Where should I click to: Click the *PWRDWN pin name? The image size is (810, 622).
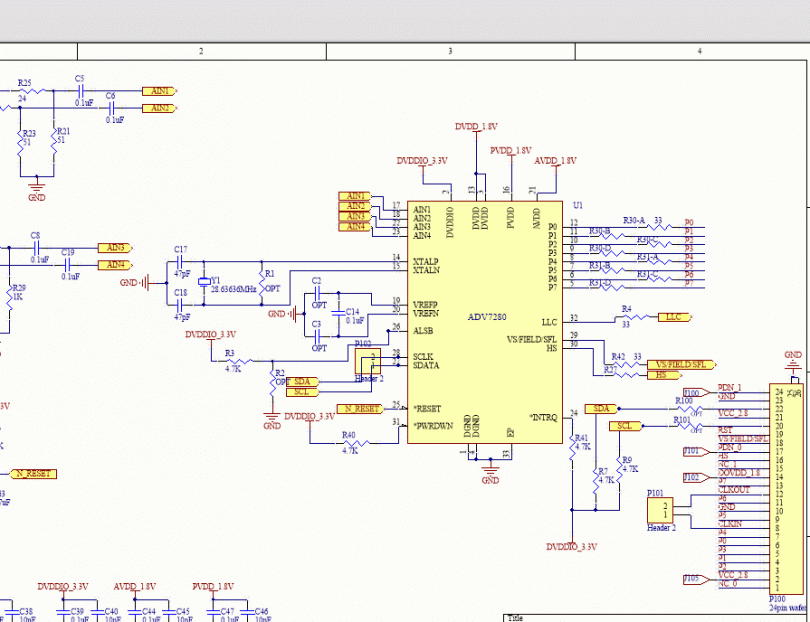coord(433,426)
